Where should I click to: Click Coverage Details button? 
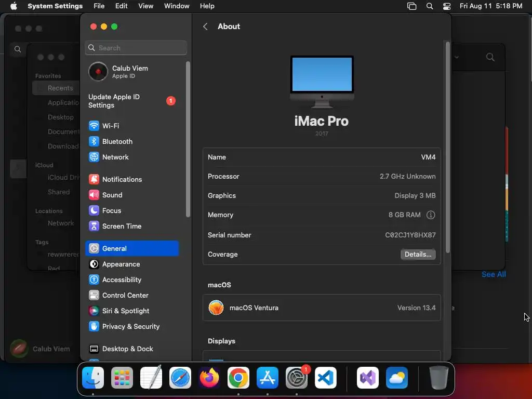[418, 254]
